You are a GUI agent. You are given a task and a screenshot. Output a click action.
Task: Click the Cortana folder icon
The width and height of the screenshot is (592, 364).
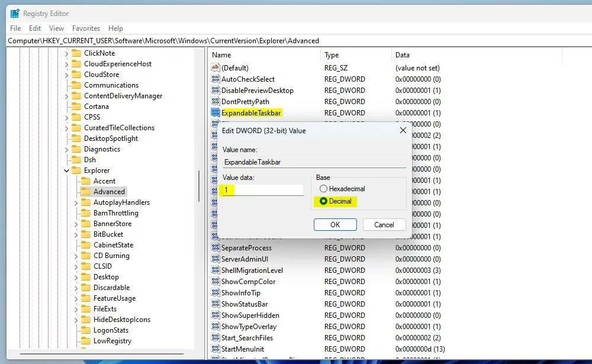[76, 107]
